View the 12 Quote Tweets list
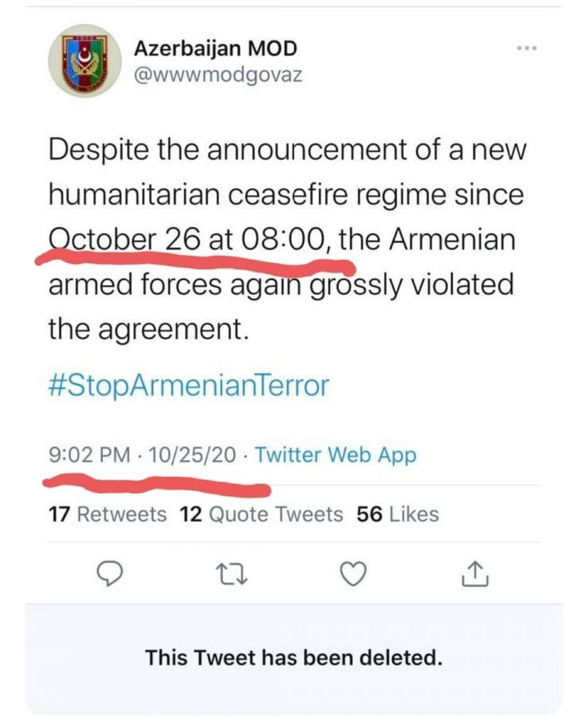 (x=261, y=514)
